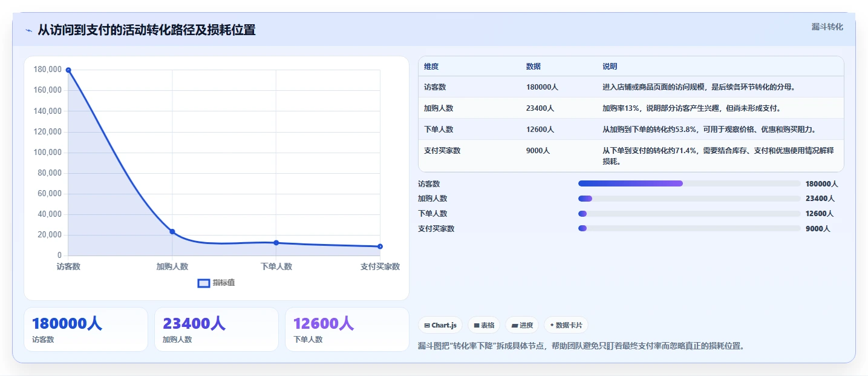Click the 维度 column header
Image resolution: width=868 pixels, height=376 pixels.
point(431,67)
